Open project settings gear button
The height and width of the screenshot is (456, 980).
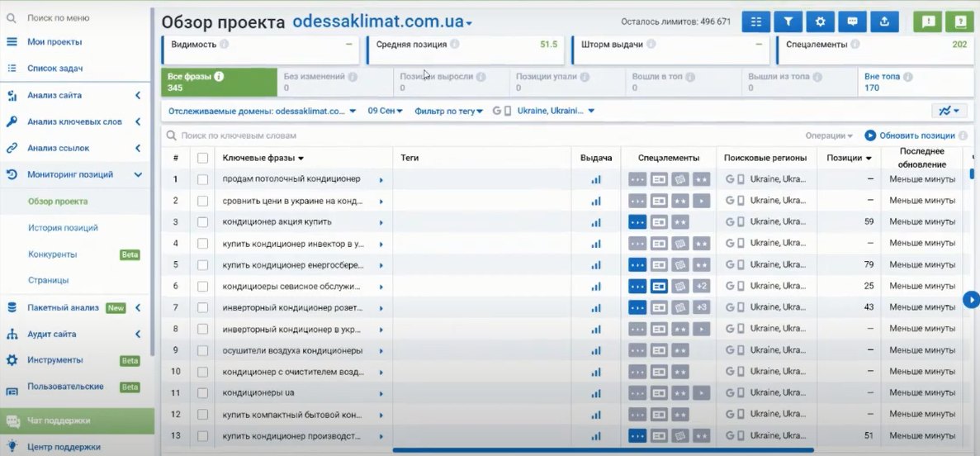tap(820, 21)
